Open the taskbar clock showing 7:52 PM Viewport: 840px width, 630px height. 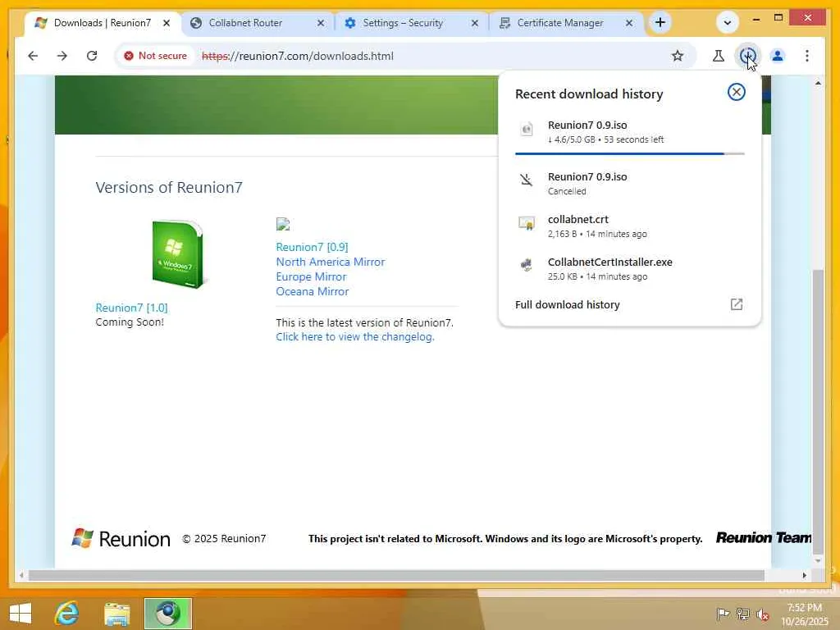[x=804, y=614]
